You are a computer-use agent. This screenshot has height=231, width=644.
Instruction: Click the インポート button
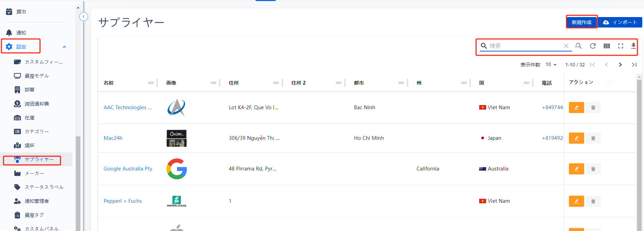coord(620,22)
